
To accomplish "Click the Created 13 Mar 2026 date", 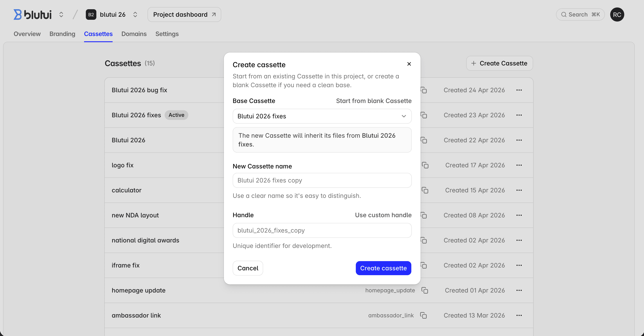I will 474,315.
